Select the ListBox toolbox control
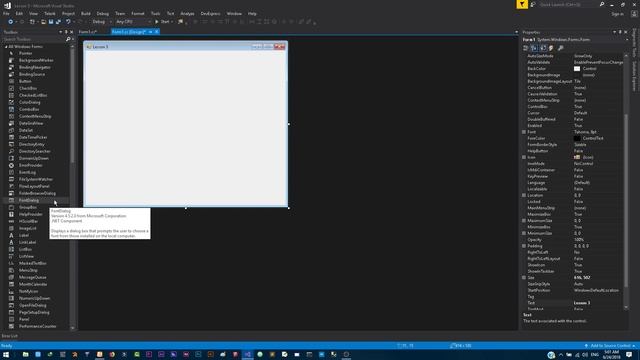Screen dimensions: 640x360 (25, 249)
